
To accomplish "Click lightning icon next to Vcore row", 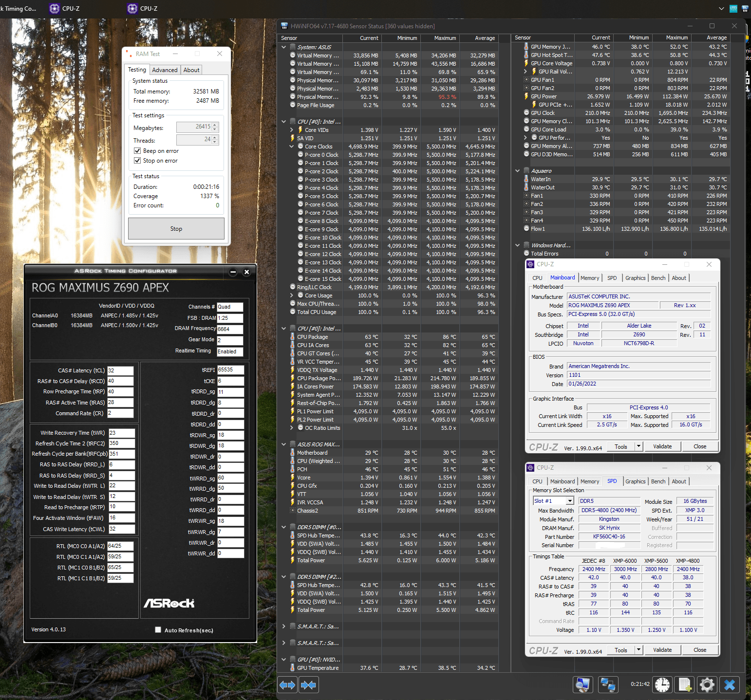I will 292,478.
